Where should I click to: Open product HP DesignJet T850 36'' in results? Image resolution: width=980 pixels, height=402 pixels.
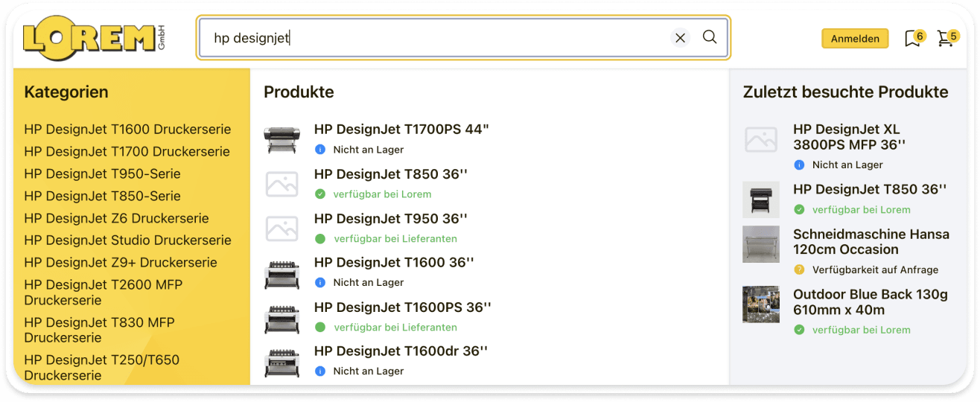pyautogui.click(x=390, y=174)
